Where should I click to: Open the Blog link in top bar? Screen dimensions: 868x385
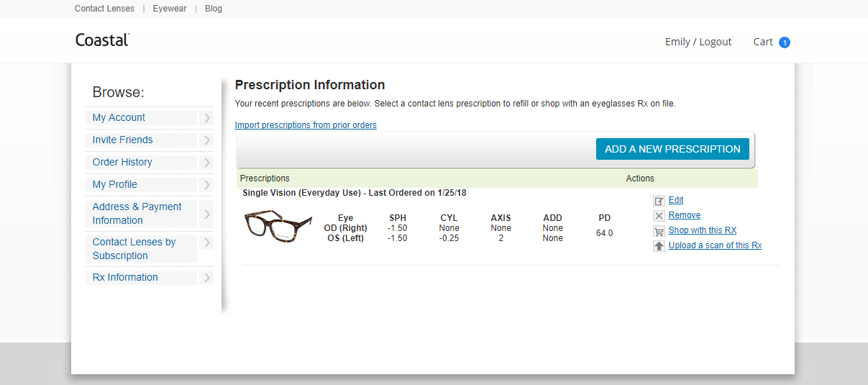coord(214,9)
